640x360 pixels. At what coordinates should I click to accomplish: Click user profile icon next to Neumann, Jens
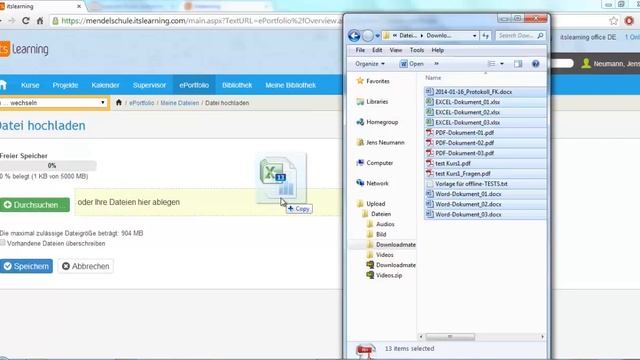point(586,63)
